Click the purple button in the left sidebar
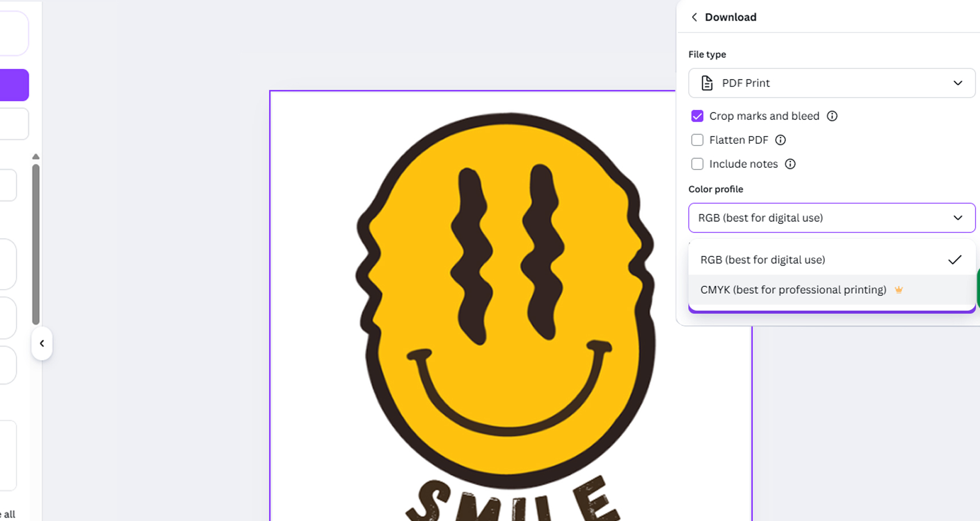 (14, 85)
